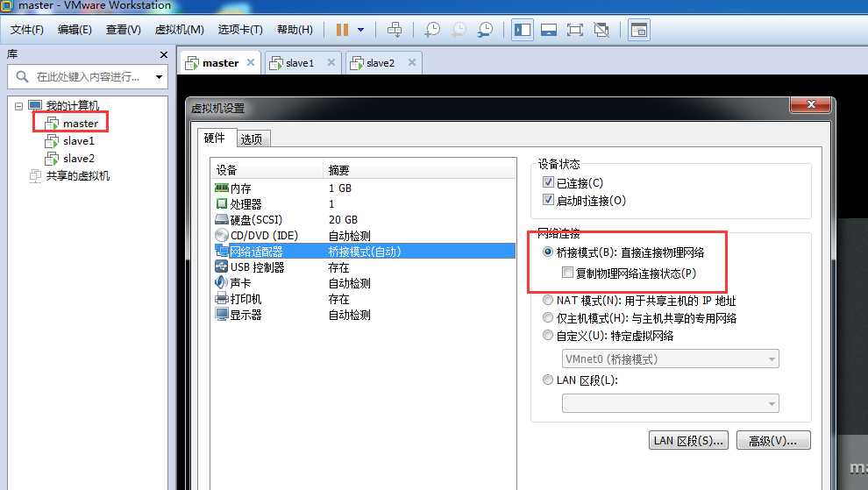Click the take snapshot toolbar icon
Screen dimensions: 868x490
(431, 29)
